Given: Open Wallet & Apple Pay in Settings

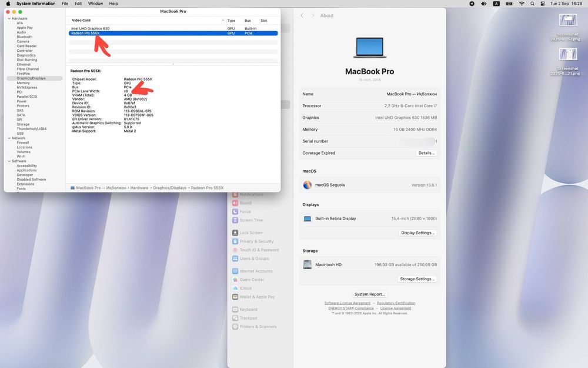Looking at the screenshot, I should 253,297.
